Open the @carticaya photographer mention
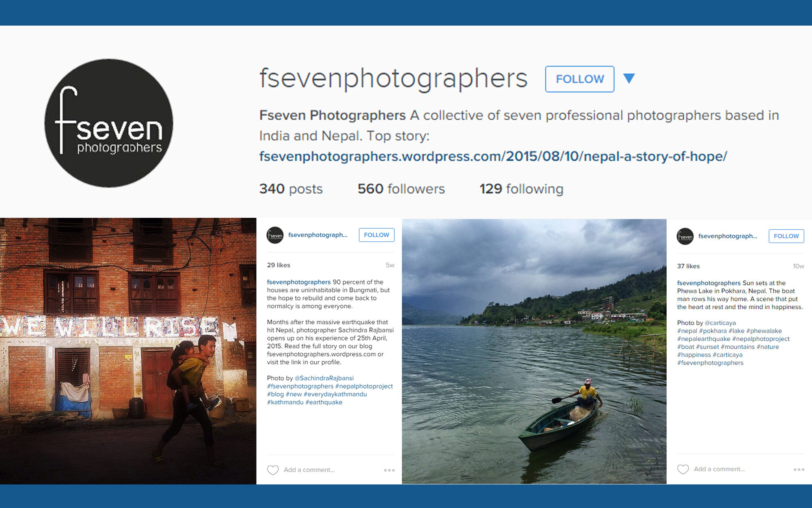Screen dimensions: 812x508 pos(720,323)
